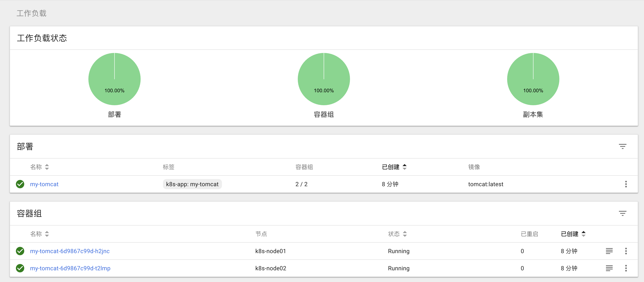Open the filter icon in the 容器组 card

pyautogui.click(x=622, y=213)
